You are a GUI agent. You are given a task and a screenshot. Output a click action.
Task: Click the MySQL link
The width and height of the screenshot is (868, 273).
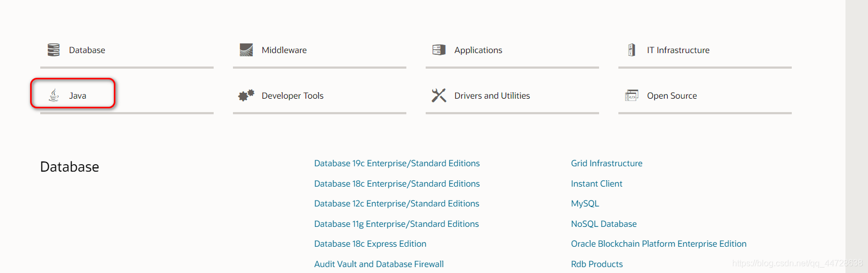585,203
